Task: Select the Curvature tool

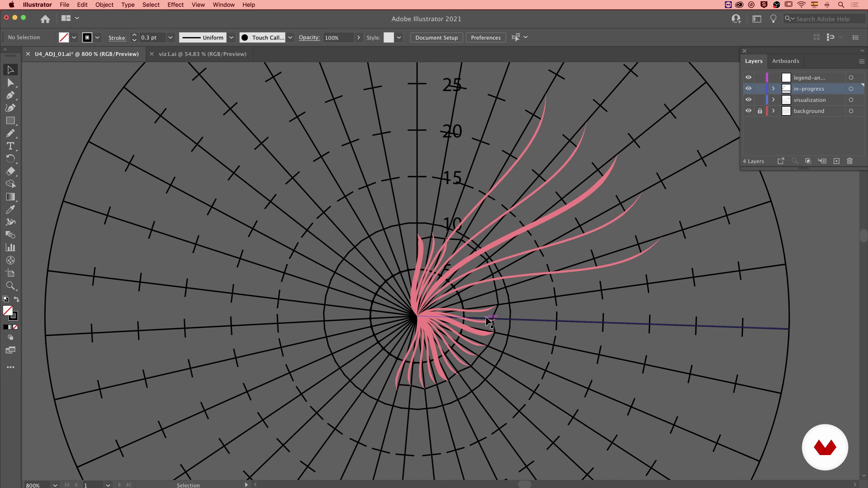Action: [x=10, y=108]
